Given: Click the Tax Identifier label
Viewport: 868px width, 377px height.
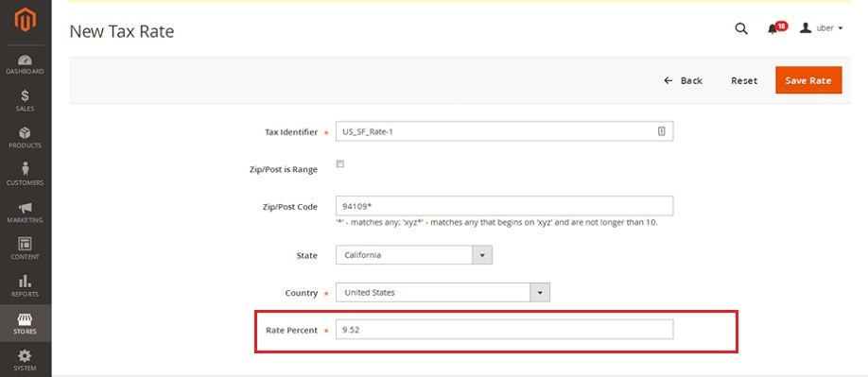Looking at the screenshot, I should pyautogui.click(x=291, y=132).
